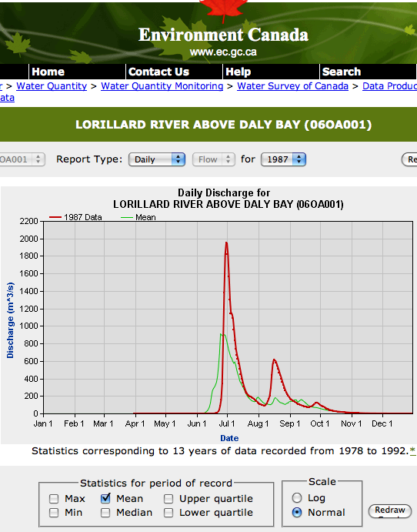Image resolution: width=417 pixels, height=532 pixels.
Task: Enable the Max statistics checkbox
Action: [x=54, y=499]
